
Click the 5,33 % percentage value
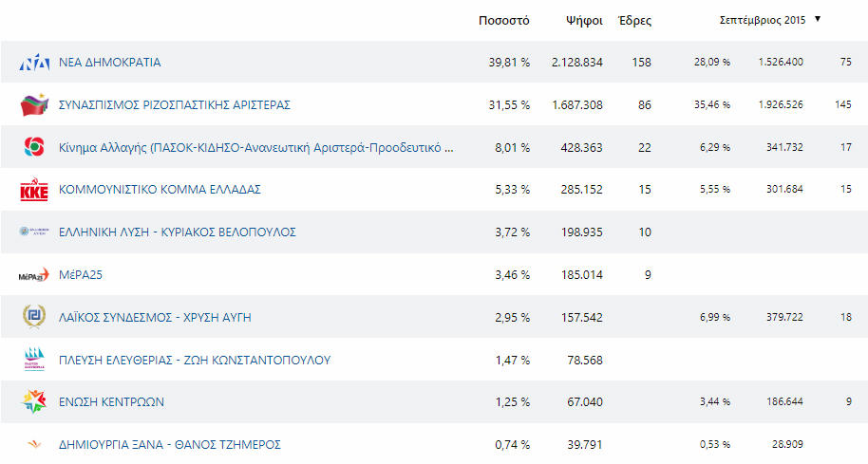click(512, 190)
